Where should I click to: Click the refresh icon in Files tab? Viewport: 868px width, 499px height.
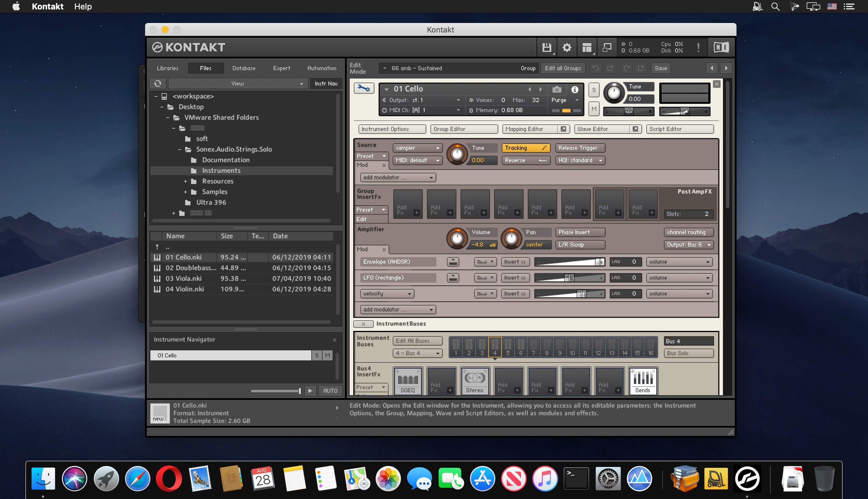click(157, 83)
